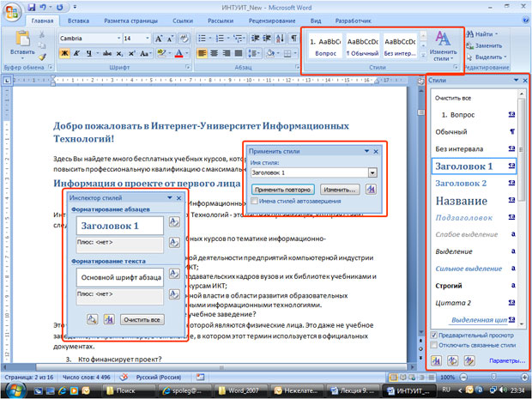Toggle Предварительный просмотр checkbox
Image resolution: width=532 pixels, height=399 pixels.
pos(433,335)
